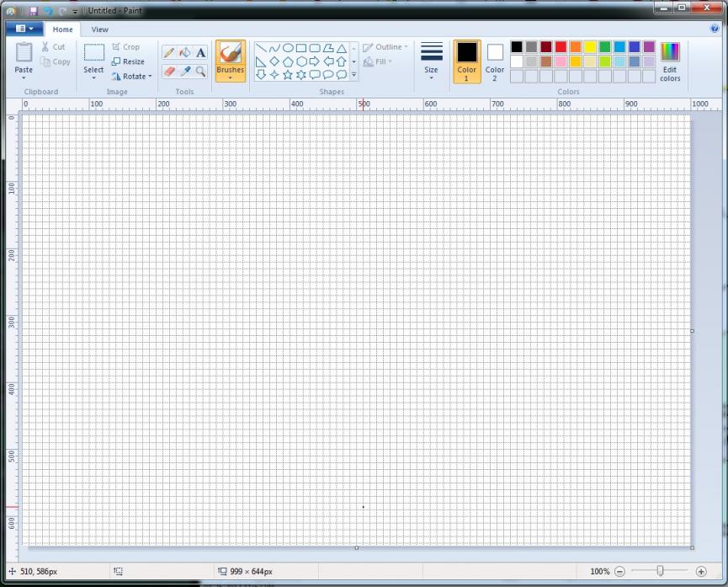This screenshot has height=587, width=728.
Task: Select Color 1 as the active color
Action: pos(466,61)
